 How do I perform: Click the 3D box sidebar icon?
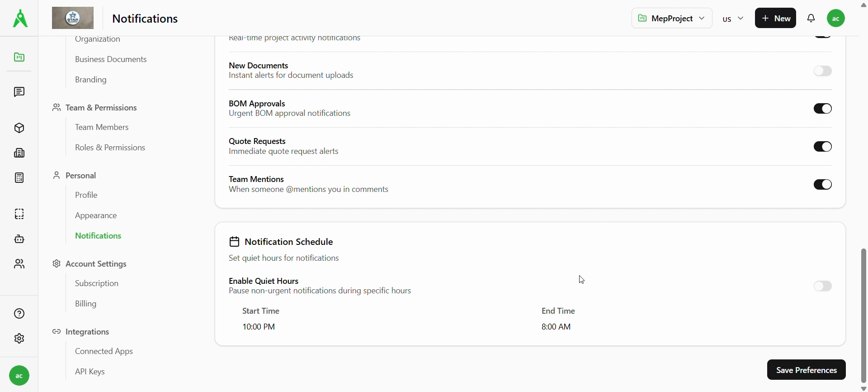19,128
